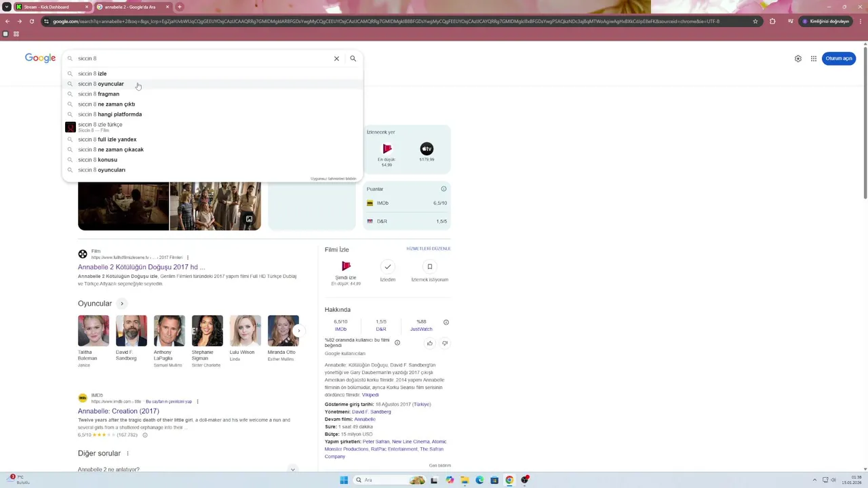Select suggestion siccin 8 fragman
The height and width of the screenshot is (488, 868).
coord(213,94)
